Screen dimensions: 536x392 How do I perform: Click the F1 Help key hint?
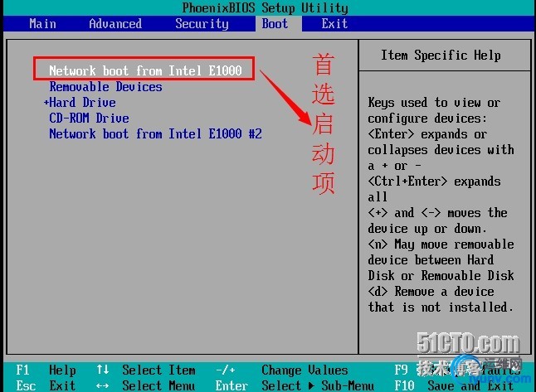pyautogui.click(x=46, y=370)
